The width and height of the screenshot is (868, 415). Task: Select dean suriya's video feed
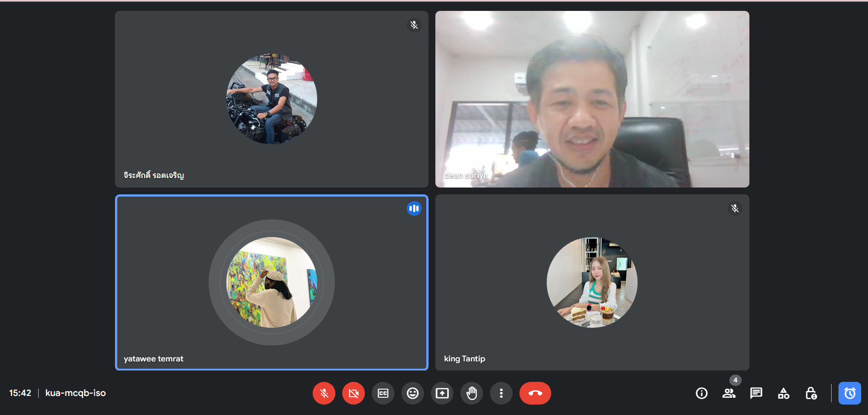pos(592,99)
